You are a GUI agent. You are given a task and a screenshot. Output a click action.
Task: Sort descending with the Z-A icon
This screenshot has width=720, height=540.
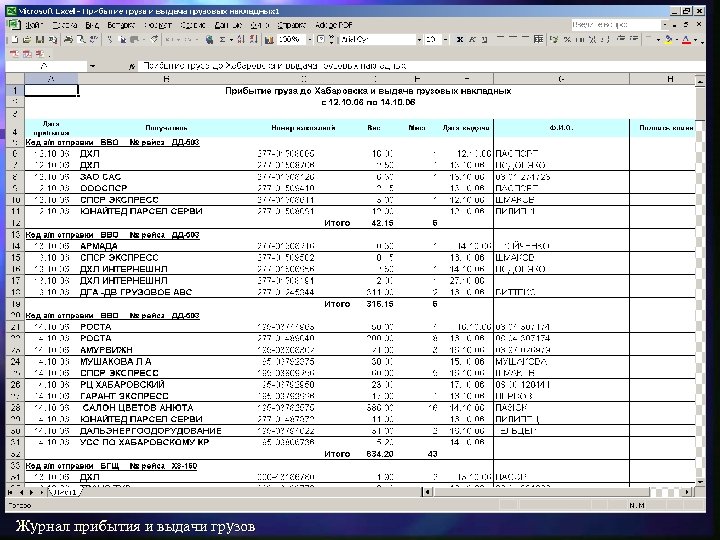(x=253, y=40)
